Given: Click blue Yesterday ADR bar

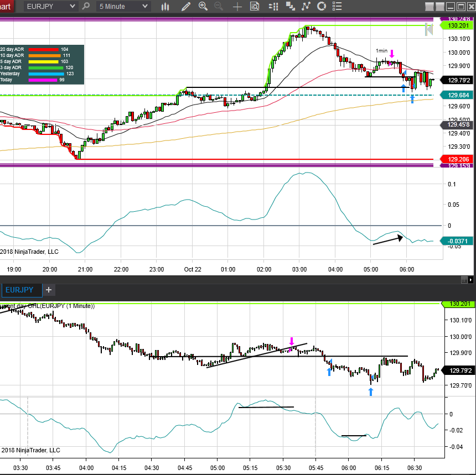Looking at the screenshot, I should click(46, 74).
